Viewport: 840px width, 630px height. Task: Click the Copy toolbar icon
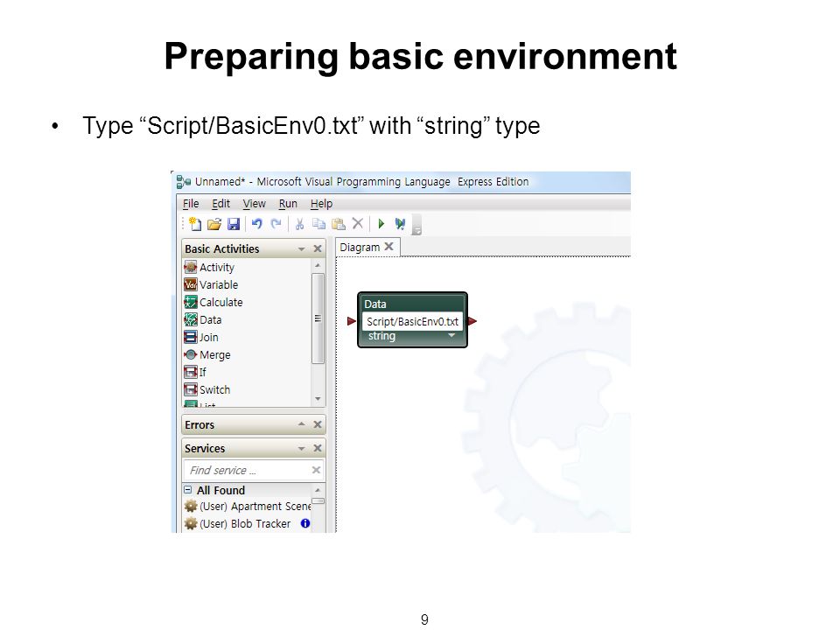point(318,224)
